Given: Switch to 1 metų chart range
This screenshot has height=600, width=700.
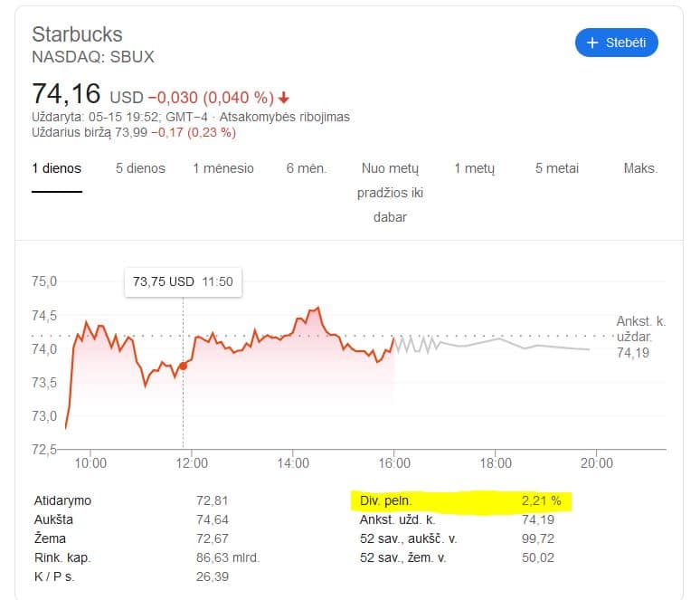Looking at the screenshot, I should (474, 168).
